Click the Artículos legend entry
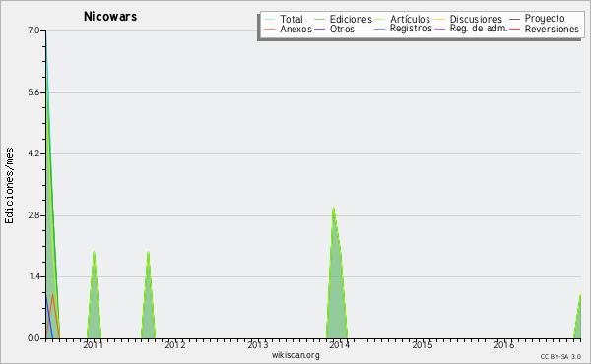This screenshot has width=591, height=364. click(402, 19)
